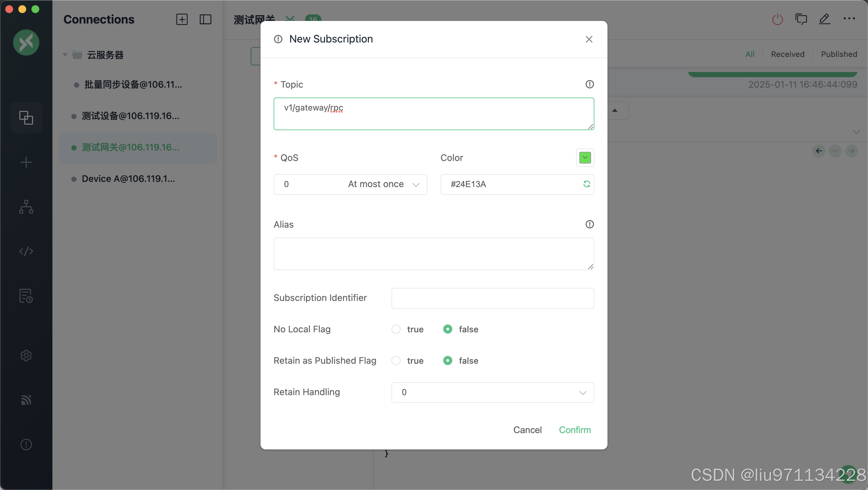Open the QoS dropdown
868x490 pixels.
tap(350, 184)
